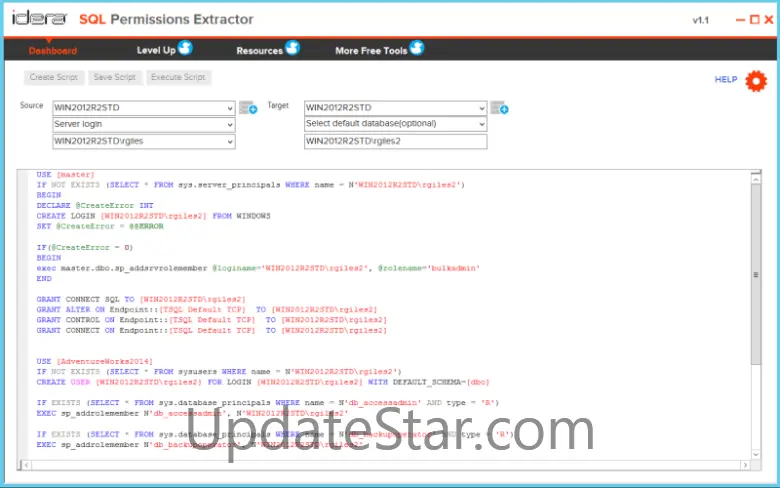Click the script scrollbar up arrow
This screenshot has width=780, height=488.
756,178
